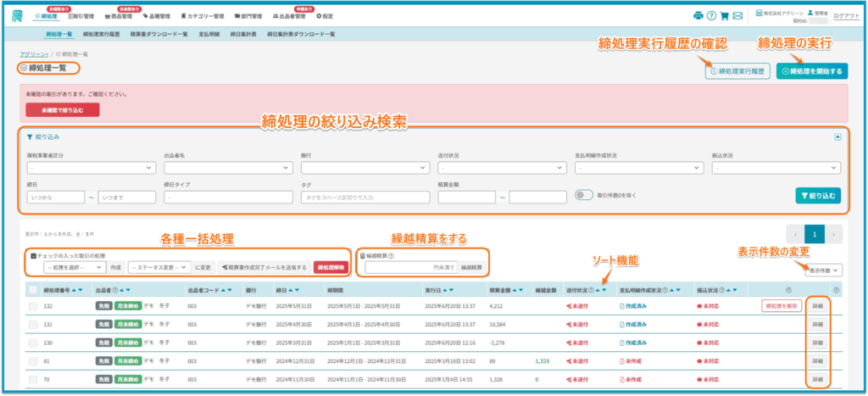Viewport: 868px width, 396px height.
Task: Click 未確認で絞り込む red button
Action: point(62,109)
